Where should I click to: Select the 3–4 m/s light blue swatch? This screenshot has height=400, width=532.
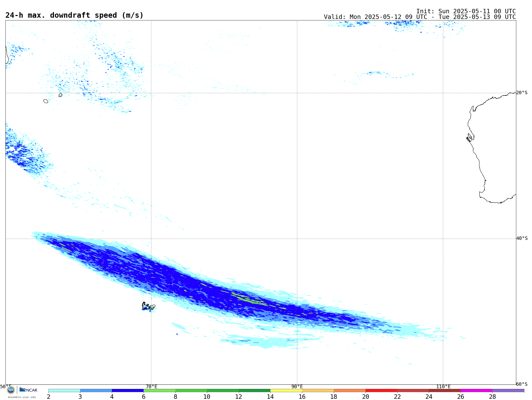coord(96,390)
